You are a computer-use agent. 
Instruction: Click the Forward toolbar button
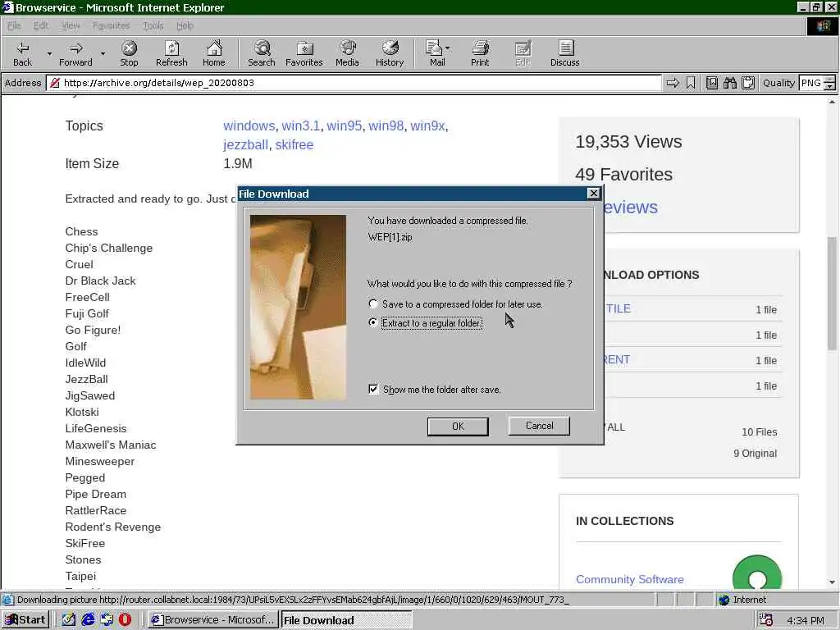pyautogui.click(x=75, y=53)
